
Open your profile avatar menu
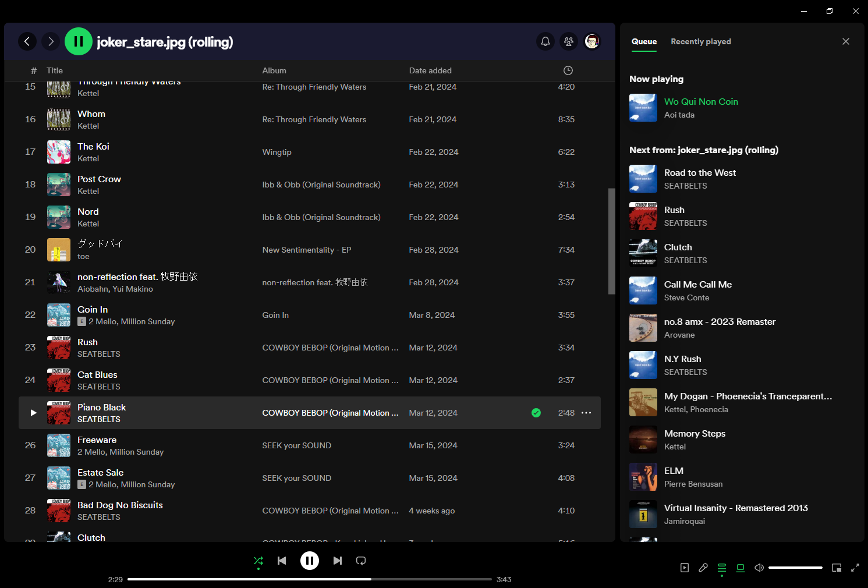[x=592, y=41]
